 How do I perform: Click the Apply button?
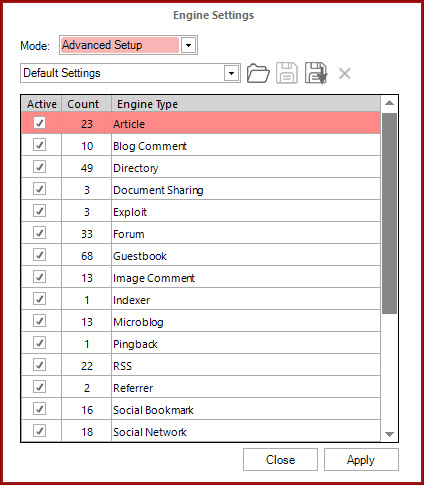(x=361, y=460)
